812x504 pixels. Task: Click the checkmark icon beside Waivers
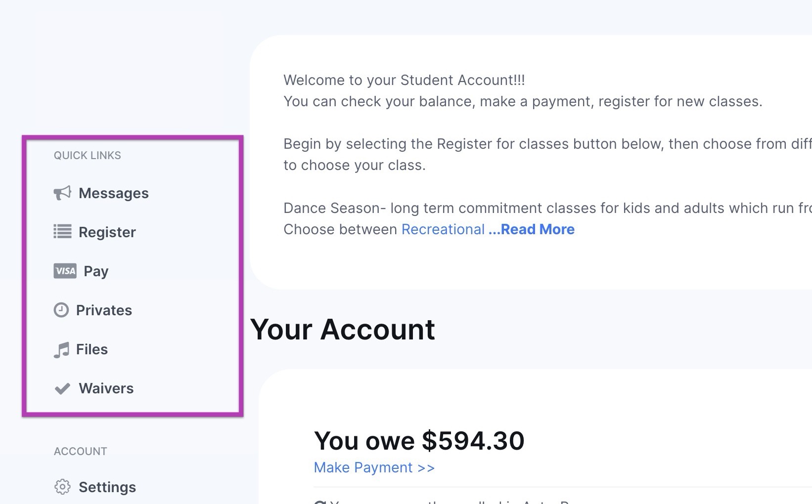[x=62, y=389]
